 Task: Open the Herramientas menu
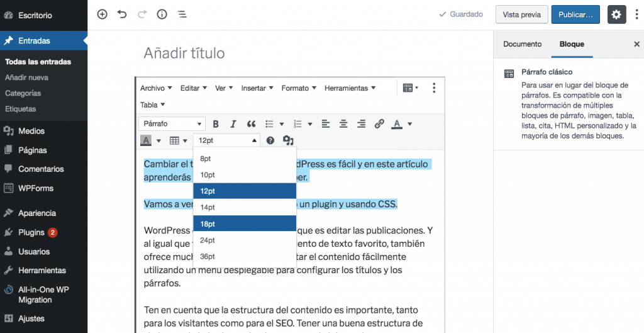[x=350, y=88]
